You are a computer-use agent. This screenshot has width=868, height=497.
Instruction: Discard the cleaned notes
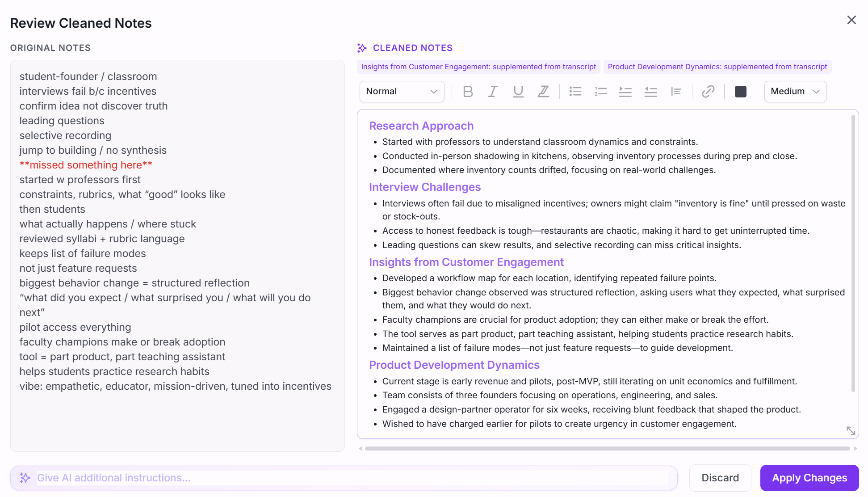coord(720,478)
